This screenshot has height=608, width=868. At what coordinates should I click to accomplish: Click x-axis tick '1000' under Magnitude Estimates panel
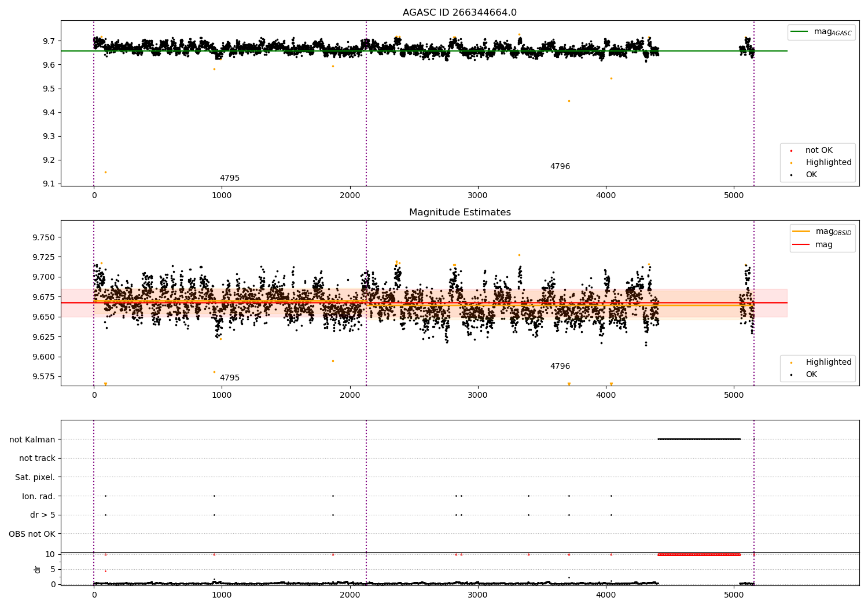click(x=222, y=395)
